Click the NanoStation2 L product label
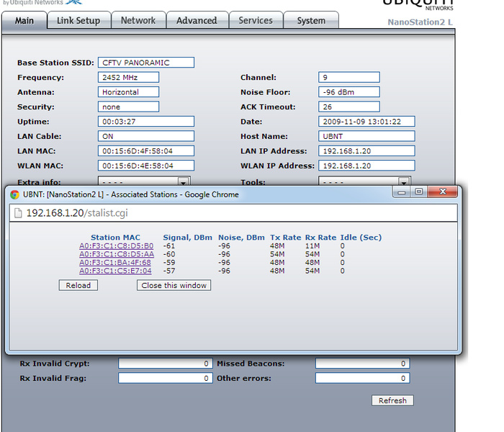This screenshot has width=504, height=432. [420, 22]
